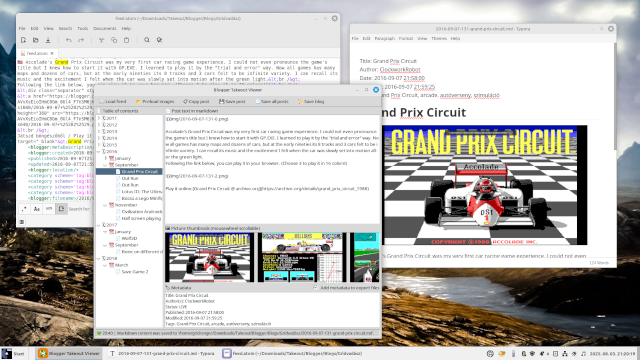
Task: Click the undo arrow in the feed.atom editor
Action: (68, 40)
